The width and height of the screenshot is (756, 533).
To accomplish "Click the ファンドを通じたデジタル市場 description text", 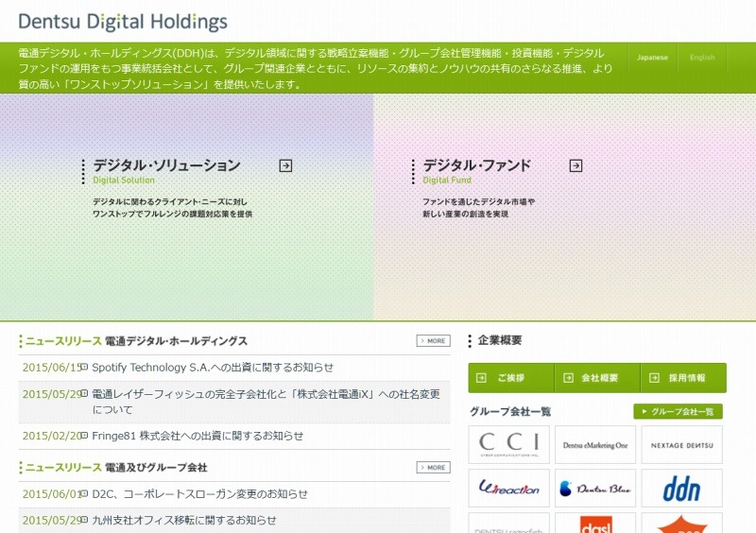I will click(479, 208).
